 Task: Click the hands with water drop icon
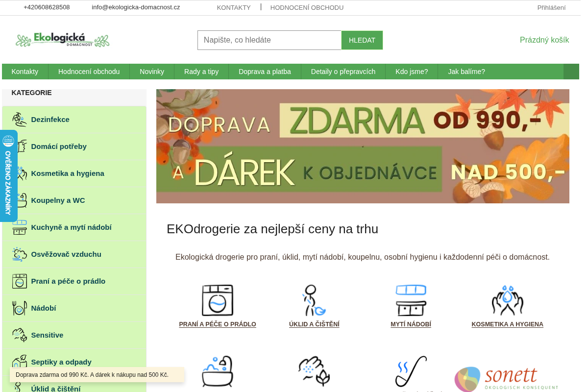[x=507, y=300]
